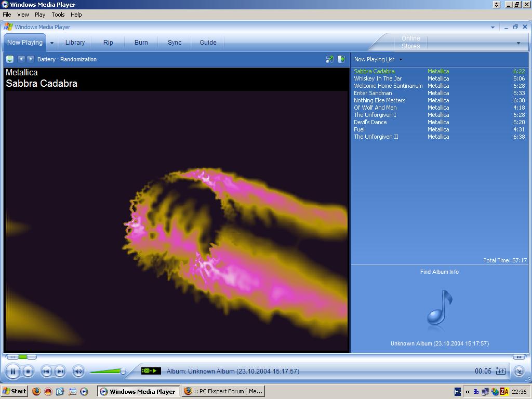Select Nothing Else Matters in the playlist
532x399 pixels.
point(379,100)
